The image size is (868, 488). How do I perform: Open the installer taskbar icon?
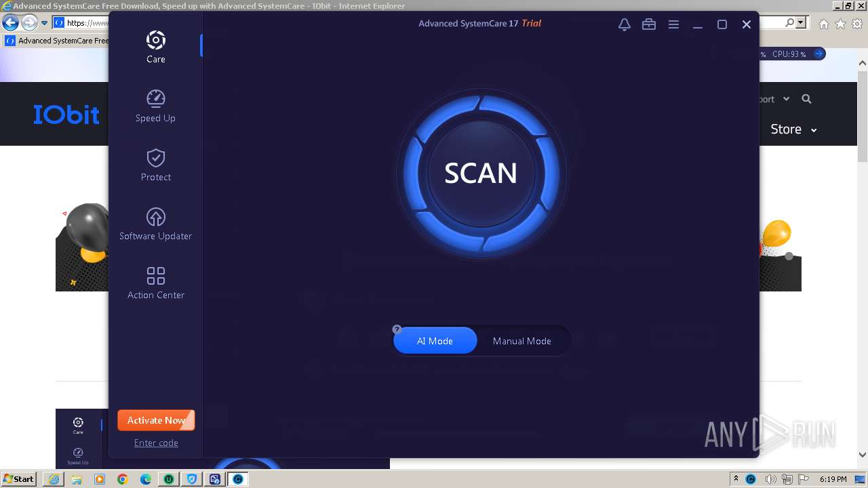pos(215,479)
